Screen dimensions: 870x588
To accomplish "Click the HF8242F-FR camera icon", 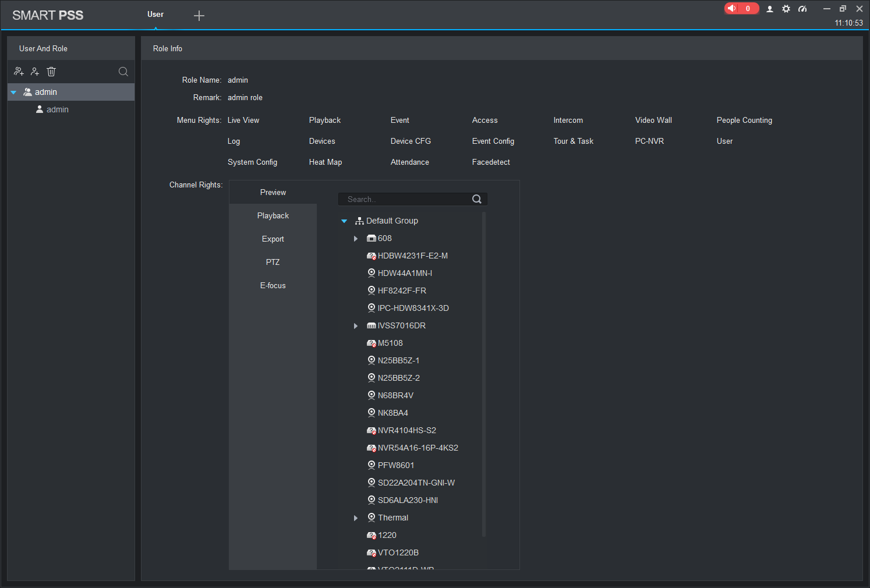I will pyautogui.click(x=371, y=291).
